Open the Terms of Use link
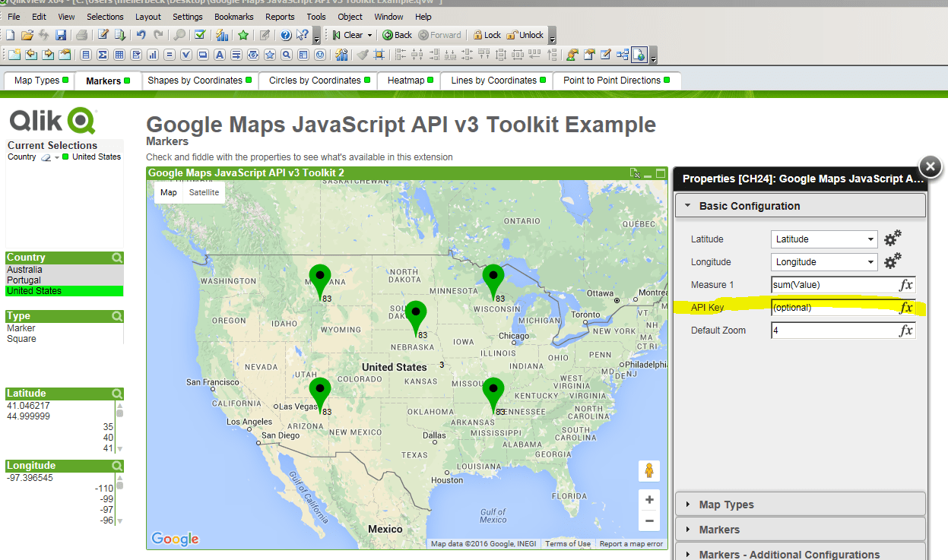The image size is (948, 560). (568, 544)
